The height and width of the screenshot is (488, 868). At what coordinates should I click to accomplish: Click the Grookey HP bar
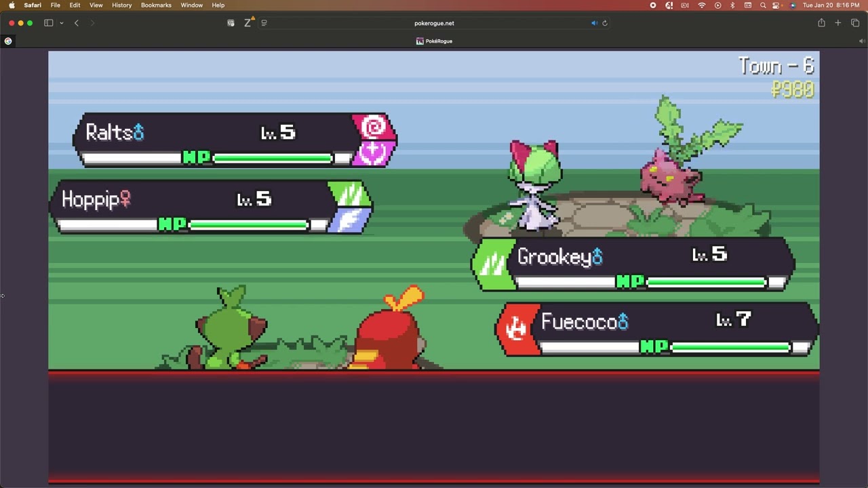pos(706,281)
